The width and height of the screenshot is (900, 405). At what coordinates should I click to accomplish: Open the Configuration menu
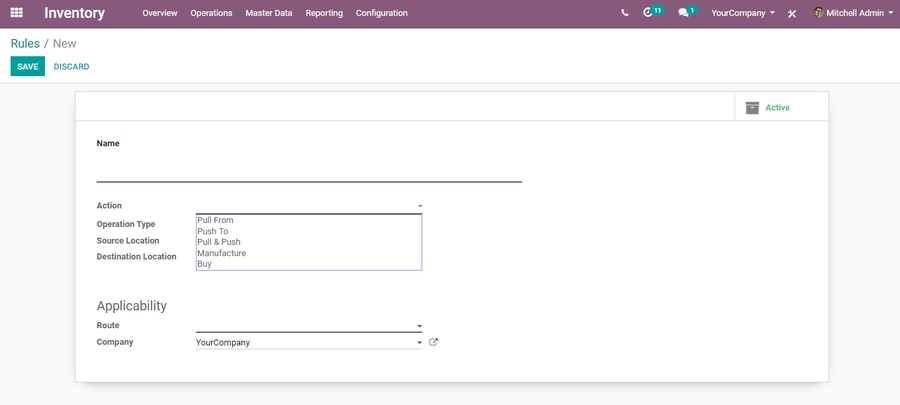[x=381, y=13]
